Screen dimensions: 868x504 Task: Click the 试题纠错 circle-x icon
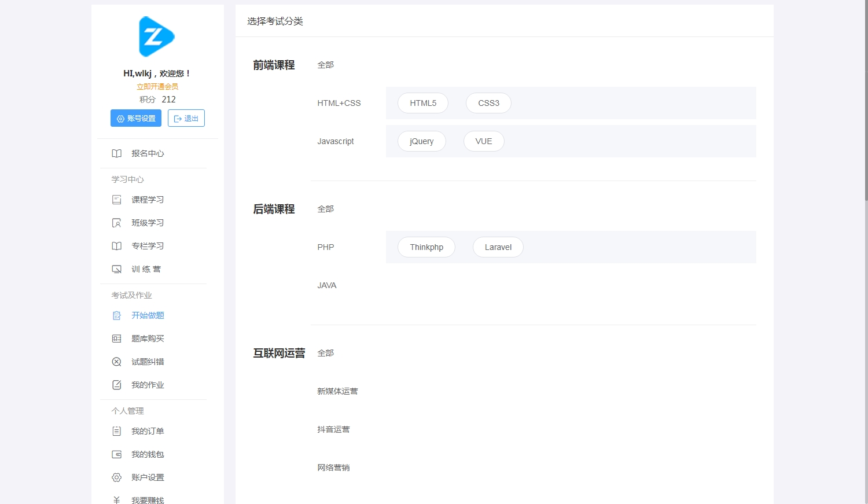(x=116, y=362)
